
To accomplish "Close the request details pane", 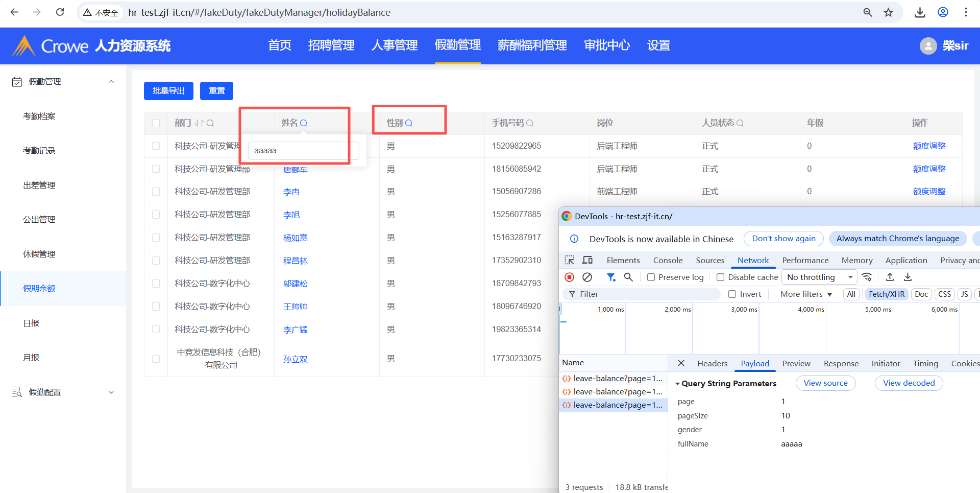I will (x=681, y=363).
